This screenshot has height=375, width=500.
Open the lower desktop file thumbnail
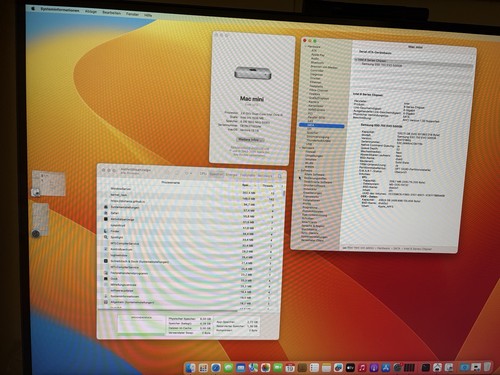(41, 219)
